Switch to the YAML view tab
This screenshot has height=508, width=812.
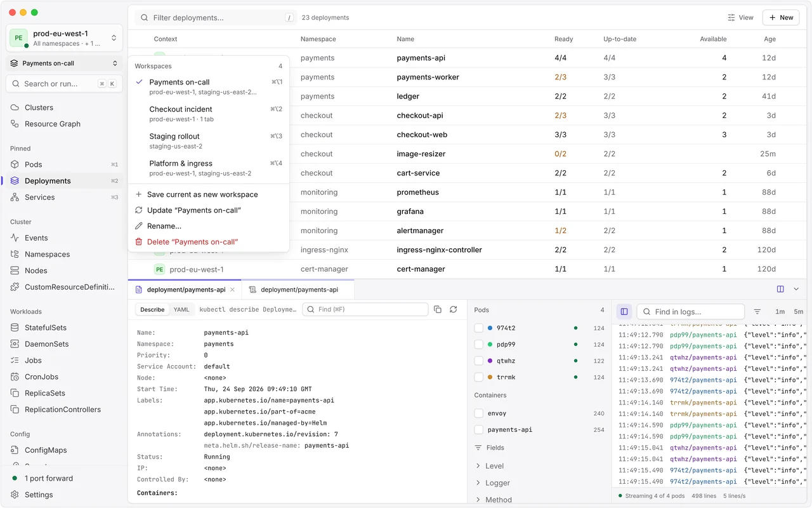[x=181, y=310]
